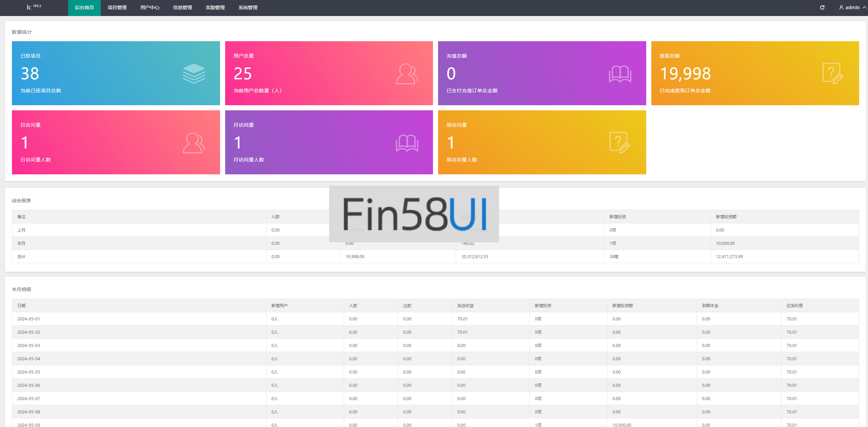
Task: Switch to the 后台首页 tab
Action: 84,7
